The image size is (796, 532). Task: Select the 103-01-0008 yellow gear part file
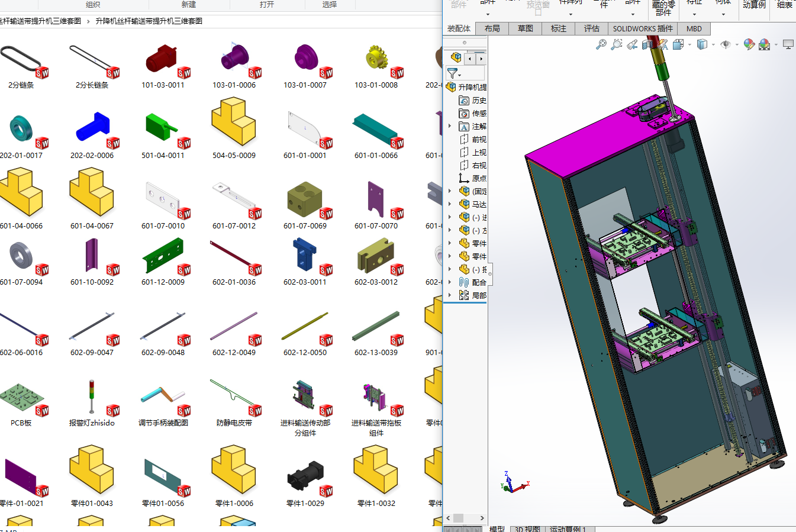pos(376,66)
